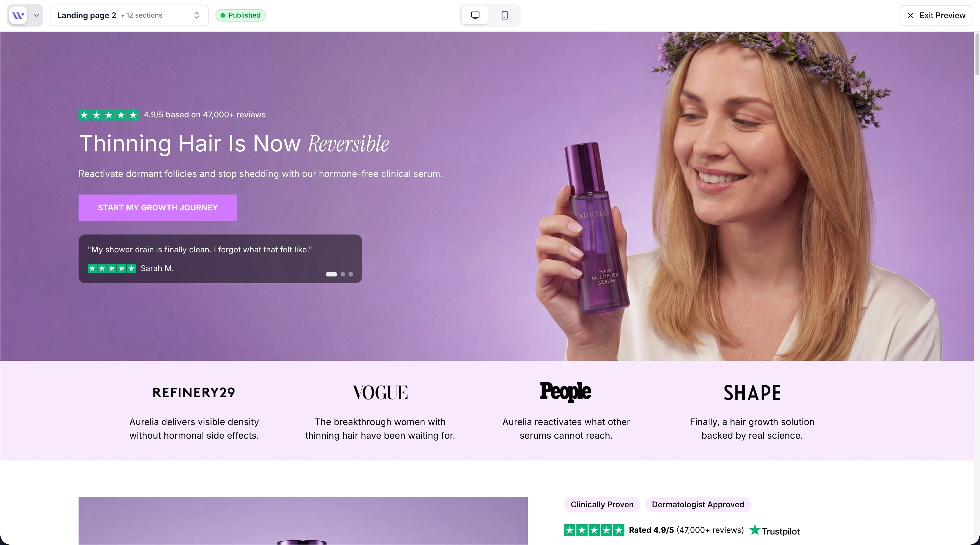Select the second testimonial carousel dot
The height and width of the screenshot is (545, 980).
click(x=343, y=274)
